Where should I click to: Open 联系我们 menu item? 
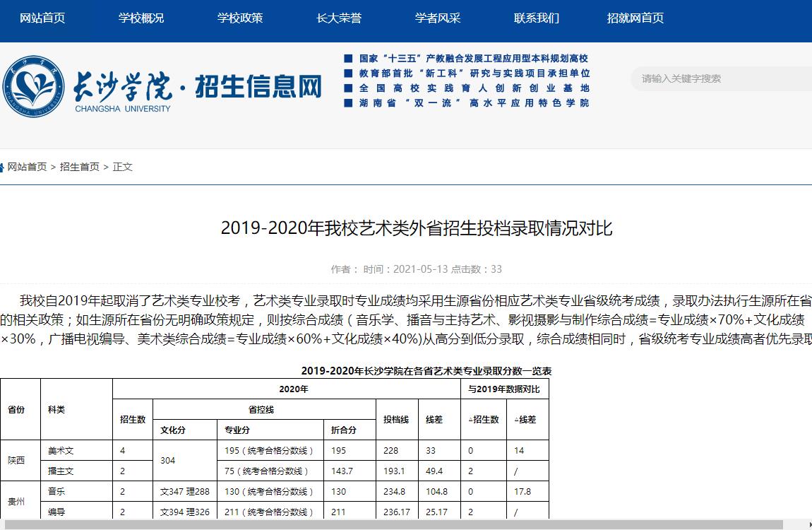(x=537, y=18)
